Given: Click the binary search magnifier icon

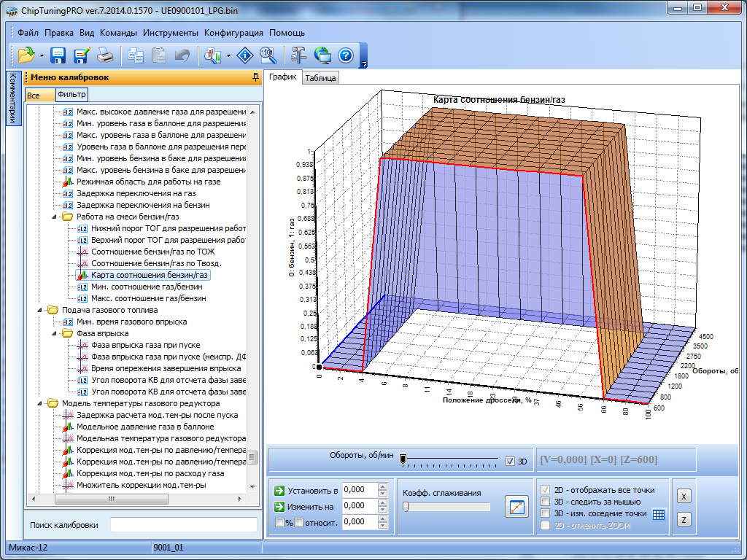Looking at the screenshot, I should tap(268, 55).
